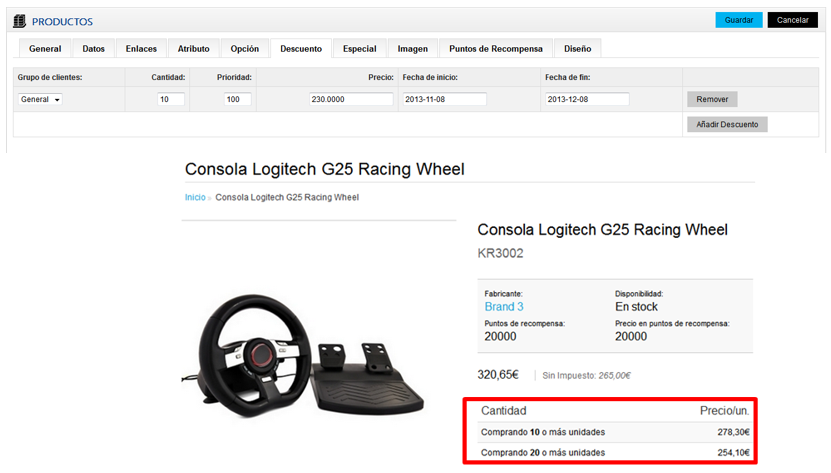Select the Descuento tab
831x473 pixels.
(301, 49)
